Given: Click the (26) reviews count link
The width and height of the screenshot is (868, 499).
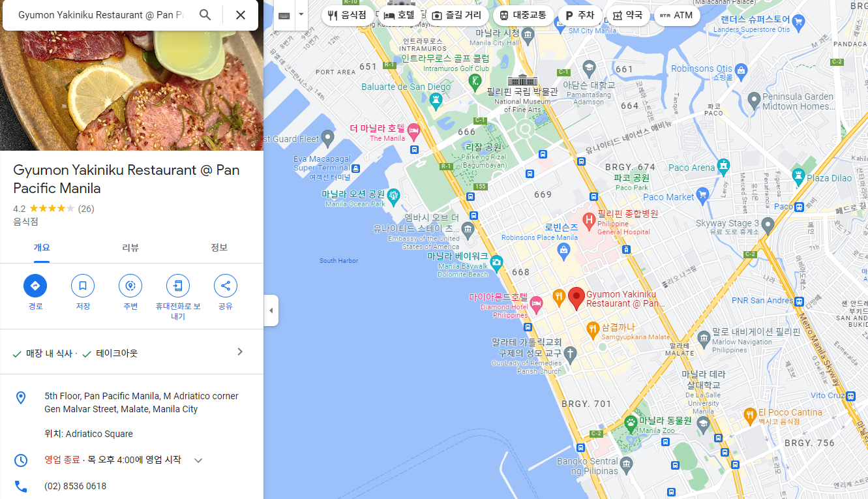Looking at the screenshot, I should [86, 209].
